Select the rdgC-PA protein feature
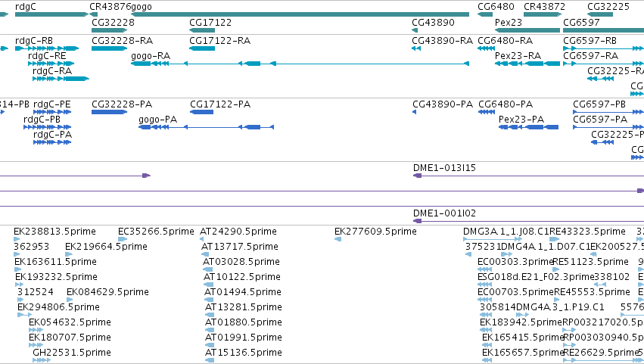644x364 pixels. [x=52, y=142]
